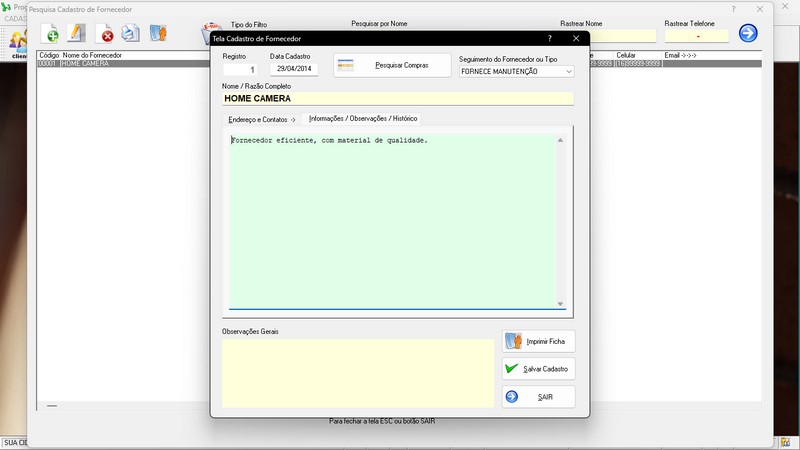The width and height of the screenshot is (800, 450).
Task: Click the help question mark in dialog title bar
Action: 549,38
